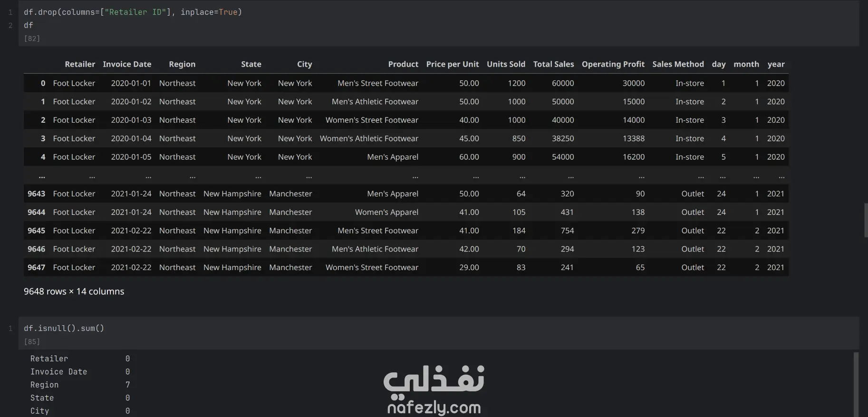Viewport: 868px width, 417px height.
Task: Click the notebook vertical scrollbar thumb
Action: point(866,220)
